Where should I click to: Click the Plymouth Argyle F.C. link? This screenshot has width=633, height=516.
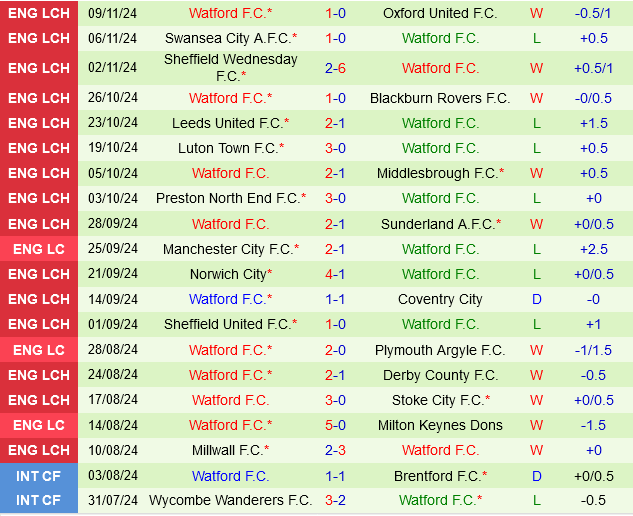440,350
